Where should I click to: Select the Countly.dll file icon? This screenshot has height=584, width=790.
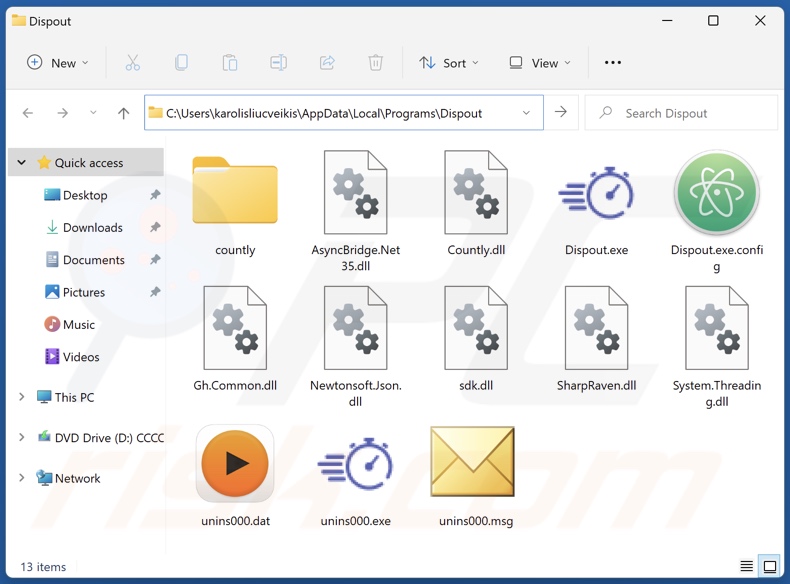click(x=476, y=192)
